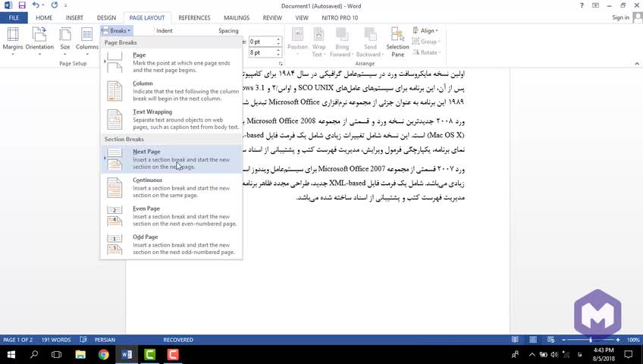This screenshot has height=364, width=643.
Task: Switch to the REFERENCES tab
Action: pyautogui.click(x=194, y=17)
